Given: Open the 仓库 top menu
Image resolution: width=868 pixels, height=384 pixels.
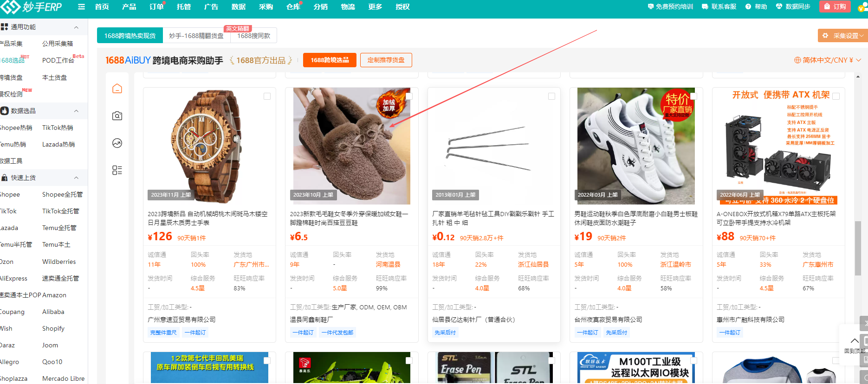Looking at the screenshot, I should pos(293,7).
